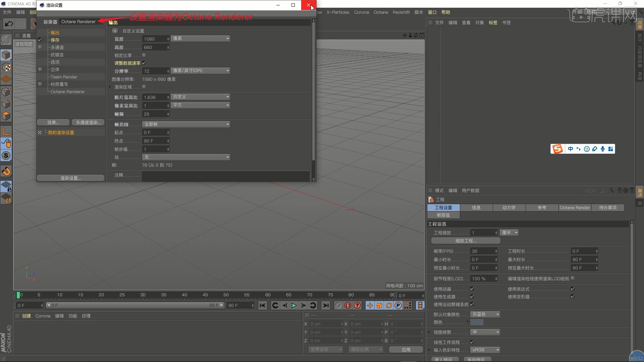Toggle the Save checkbox in render settings list
The width and height of the screenshot is (644, 362).
(40, 40)
